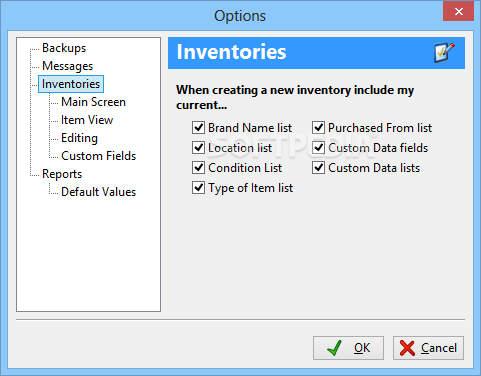Click the red X icon on Cancel button

(407, 348)
